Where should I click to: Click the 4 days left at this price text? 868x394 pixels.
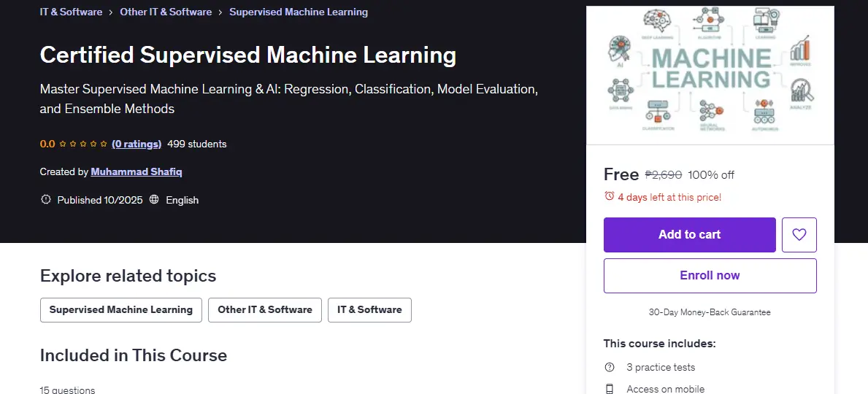tap(669, 197)
